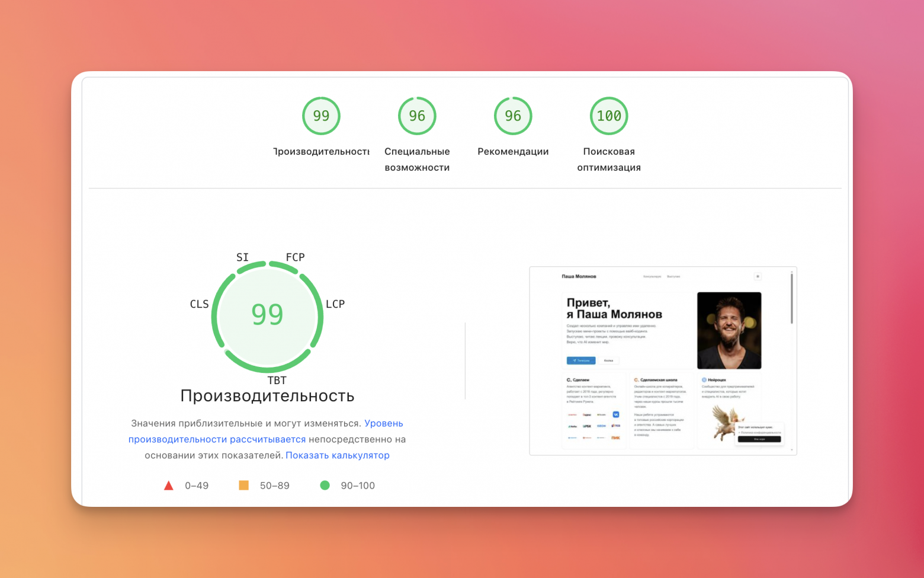Click the red triangle 0–49 legend icon
The image size is (924, 578).
169,486
